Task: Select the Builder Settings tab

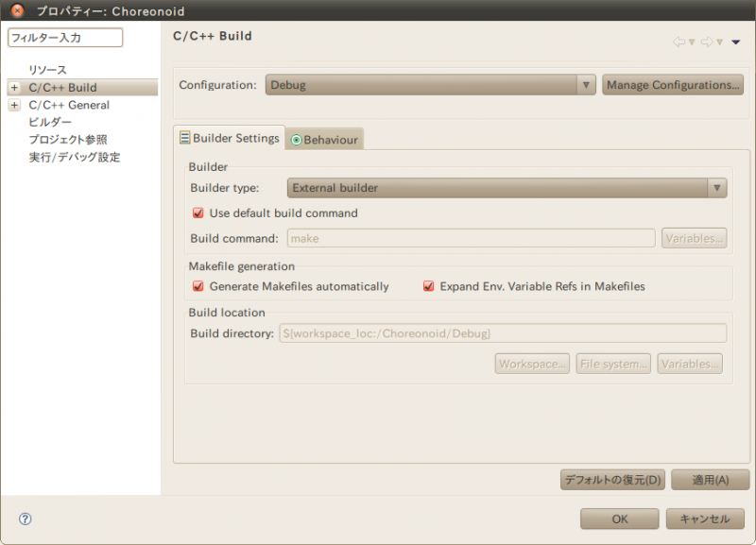Action: click(x=230, y=138)
